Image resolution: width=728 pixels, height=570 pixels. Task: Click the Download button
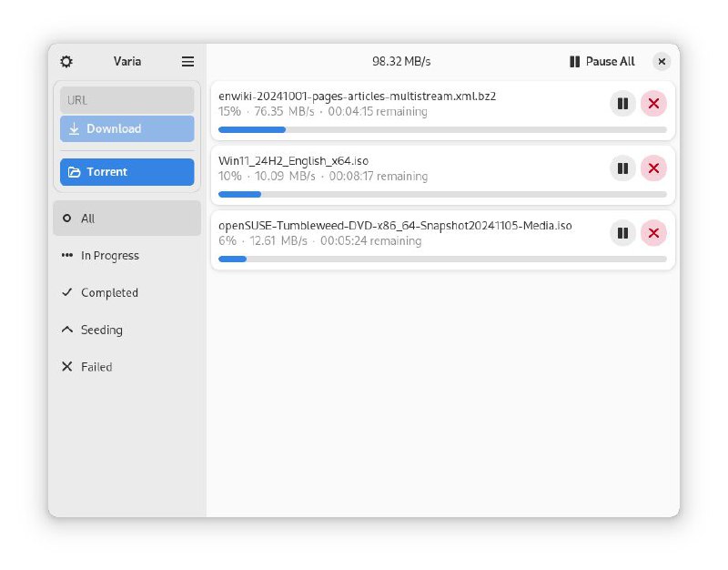pyautogui.click(x=126, y=128)
